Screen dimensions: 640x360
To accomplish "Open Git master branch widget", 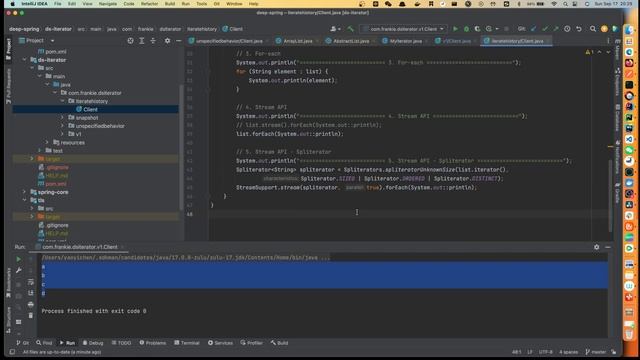I will pyautogui.click(x=596, y=352).
